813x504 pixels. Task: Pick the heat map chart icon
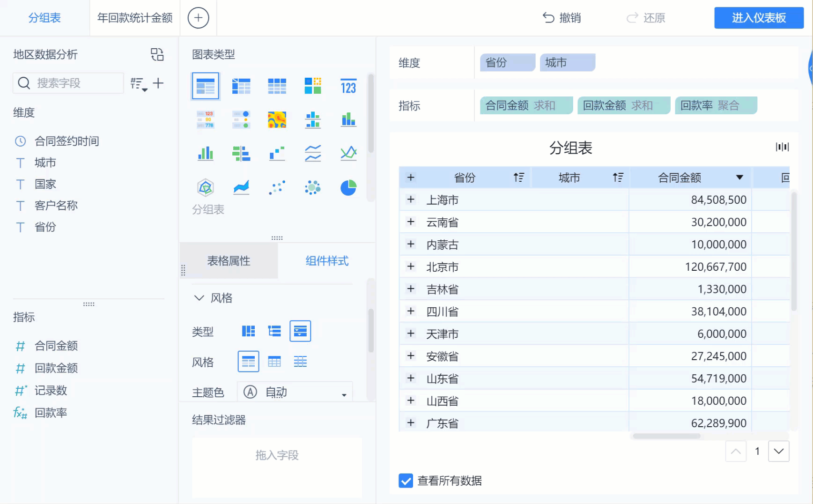277,120
